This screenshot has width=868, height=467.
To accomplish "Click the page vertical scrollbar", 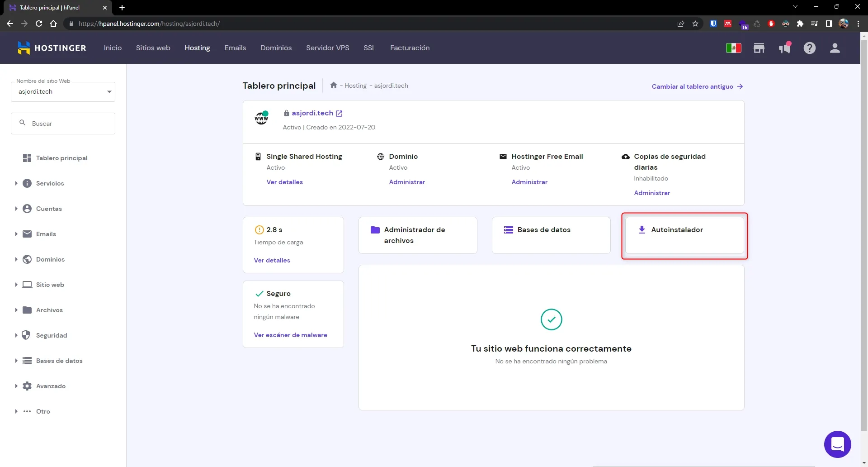I will pyautogui.click(x=864, y=235).
